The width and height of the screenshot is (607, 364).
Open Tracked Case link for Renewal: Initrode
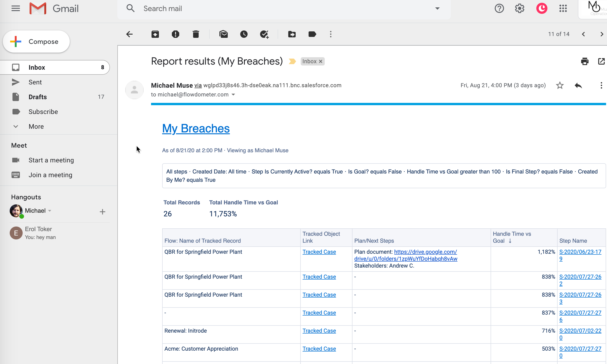click(319, 331)
